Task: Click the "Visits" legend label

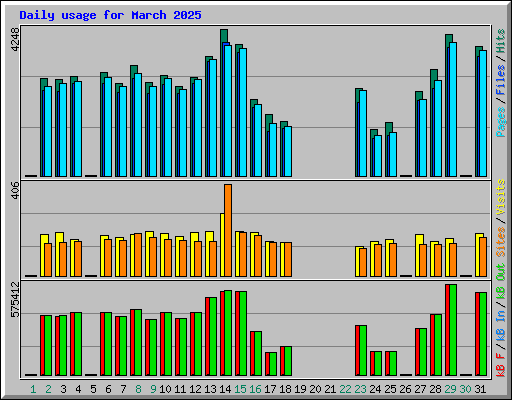Action: [501, 197]
